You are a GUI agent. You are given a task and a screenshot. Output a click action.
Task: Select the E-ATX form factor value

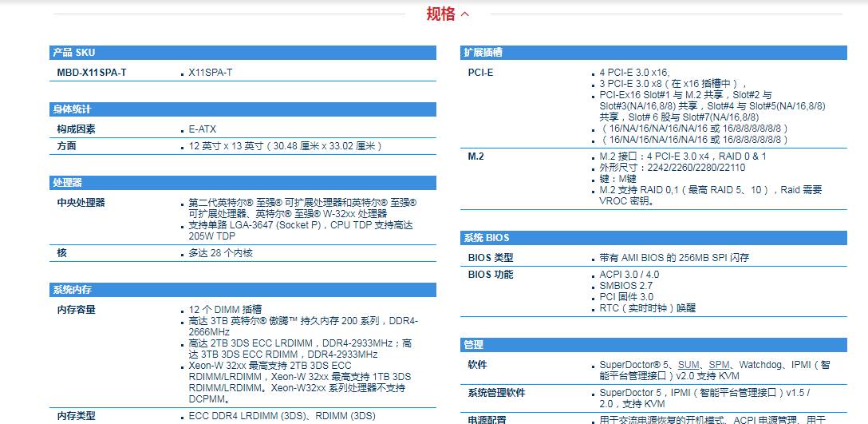[x=203, y=129]
